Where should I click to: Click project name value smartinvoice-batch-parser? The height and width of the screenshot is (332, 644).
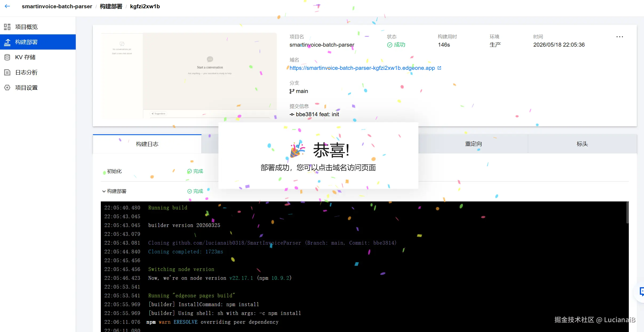click(322, 45)
